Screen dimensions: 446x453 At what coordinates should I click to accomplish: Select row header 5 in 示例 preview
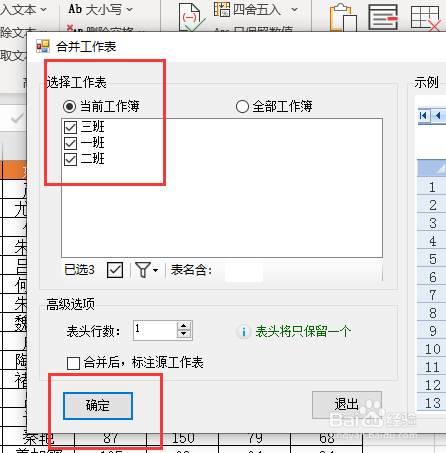pyautogui.click(x=432, y=259)
